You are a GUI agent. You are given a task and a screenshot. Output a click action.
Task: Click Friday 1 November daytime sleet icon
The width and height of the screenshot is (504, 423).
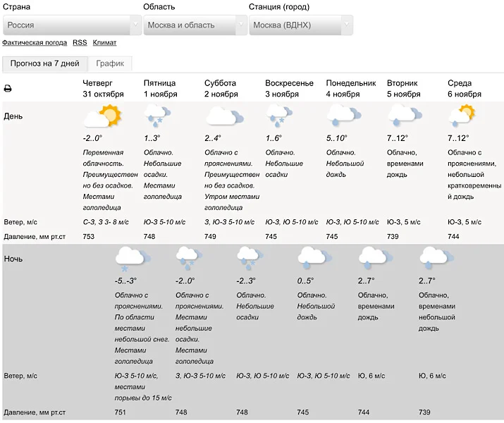(x=157, y=116)
